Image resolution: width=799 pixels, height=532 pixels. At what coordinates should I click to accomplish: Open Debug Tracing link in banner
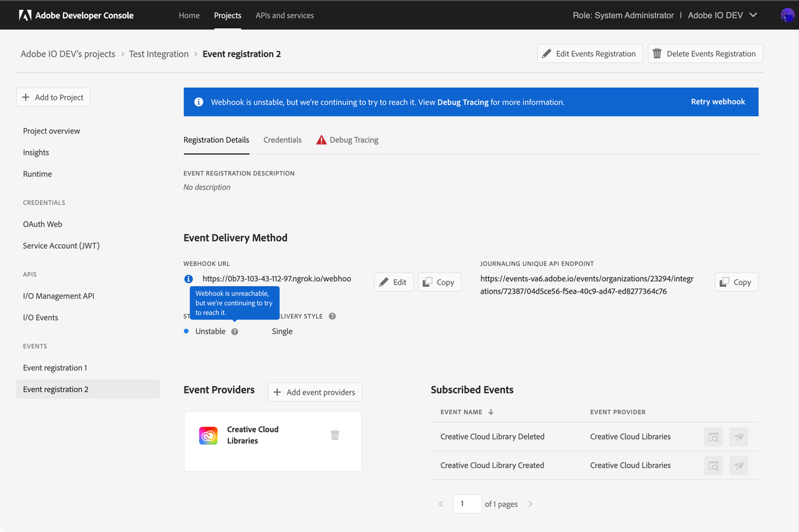coord(463,102)
